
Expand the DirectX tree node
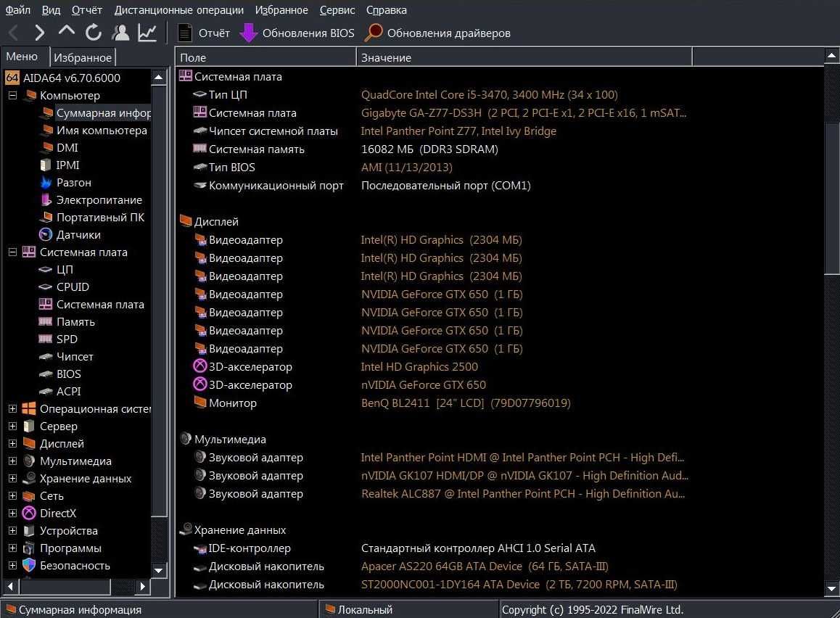tap(12, 513)
